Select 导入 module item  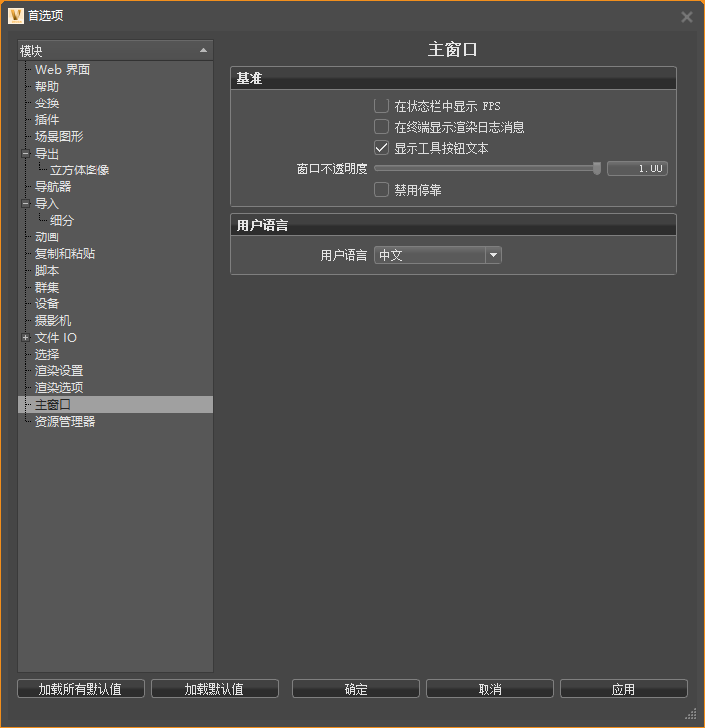click(47, 203)
